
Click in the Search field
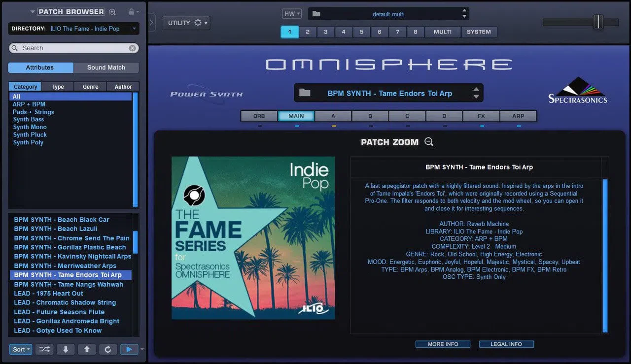(73, 48)
